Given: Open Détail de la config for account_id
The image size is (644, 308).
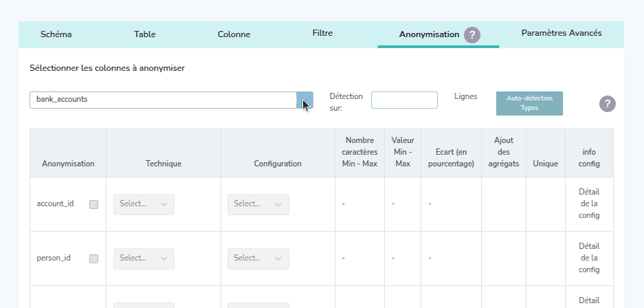Looking at the screenshot, I should pos(589,203).
